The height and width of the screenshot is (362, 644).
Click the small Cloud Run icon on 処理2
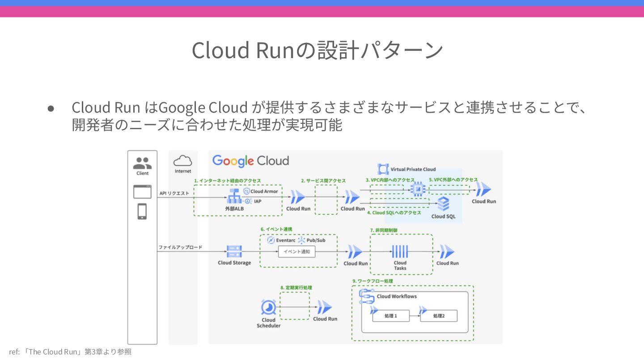click(423, 310)
